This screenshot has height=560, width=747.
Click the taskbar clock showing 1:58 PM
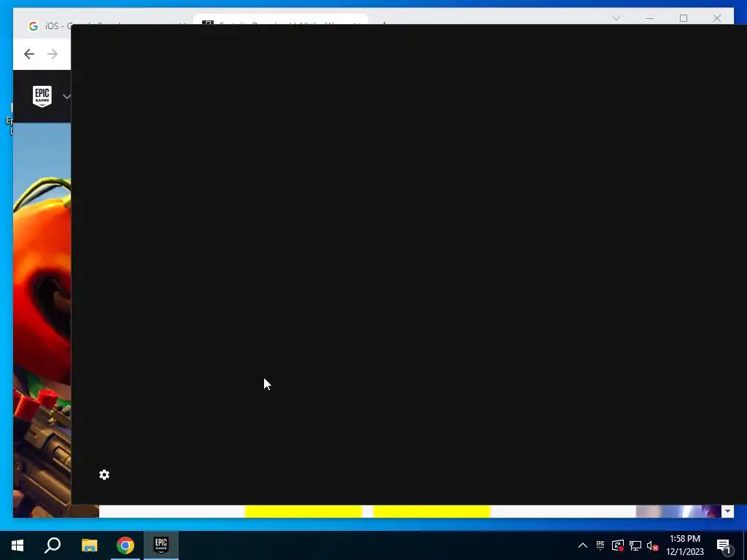pos(685,545)
